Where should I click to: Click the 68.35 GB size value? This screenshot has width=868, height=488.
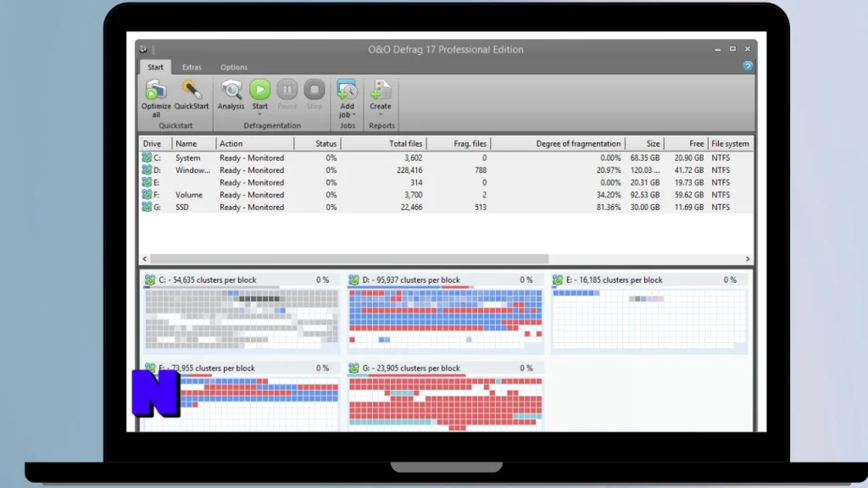pyautogui.click(x=645, y=158)
